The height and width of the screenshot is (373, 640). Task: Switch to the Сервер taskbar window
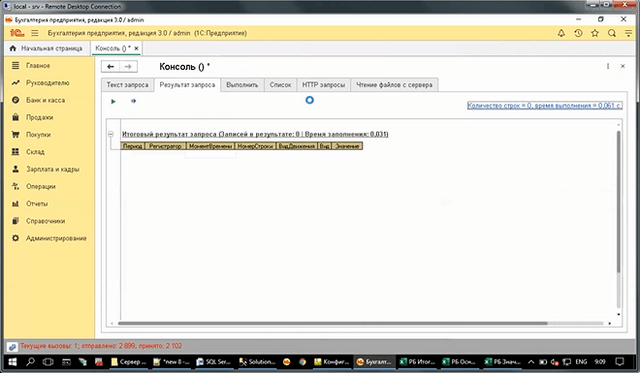129,362
